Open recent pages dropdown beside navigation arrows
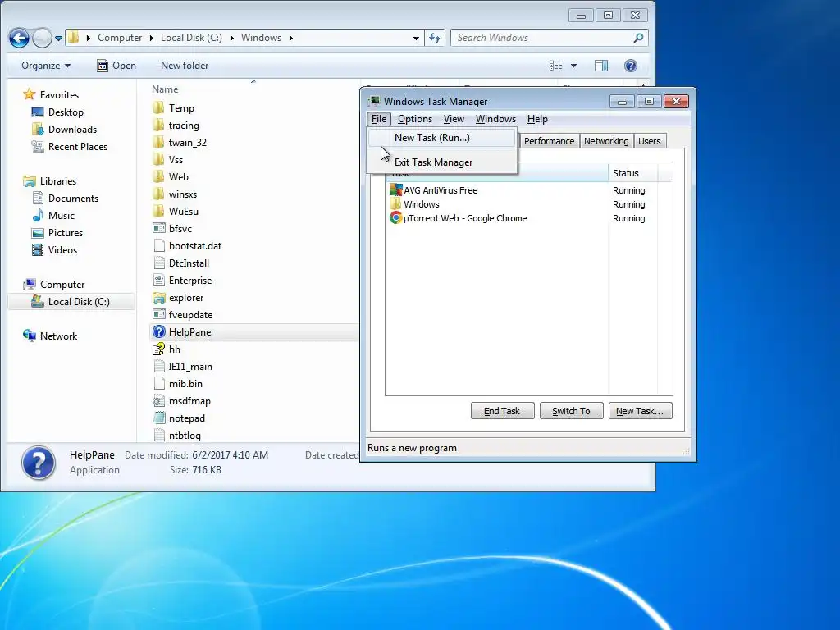The image size is (840, 630). (58, 38)
